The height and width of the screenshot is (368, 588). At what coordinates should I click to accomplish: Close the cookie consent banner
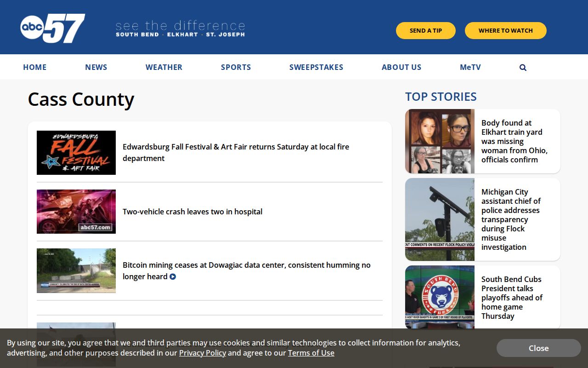(539, 348)
